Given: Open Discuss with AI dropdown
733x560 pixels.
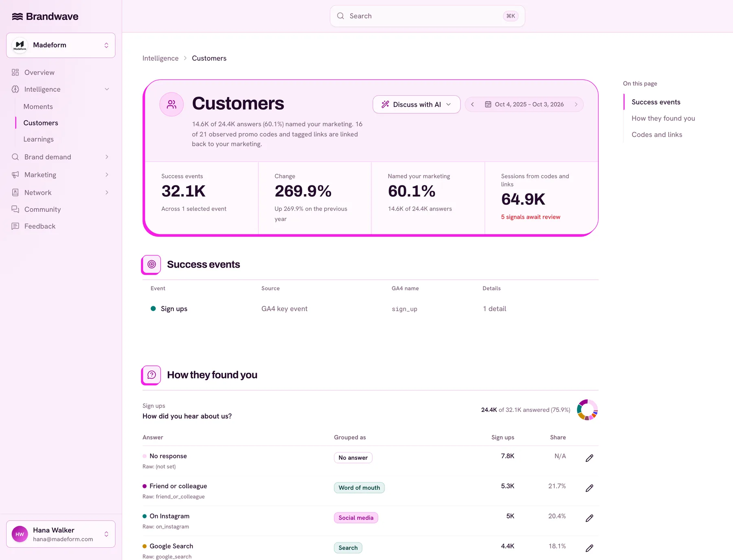Looking at the screenshot, I should [416, 105].
